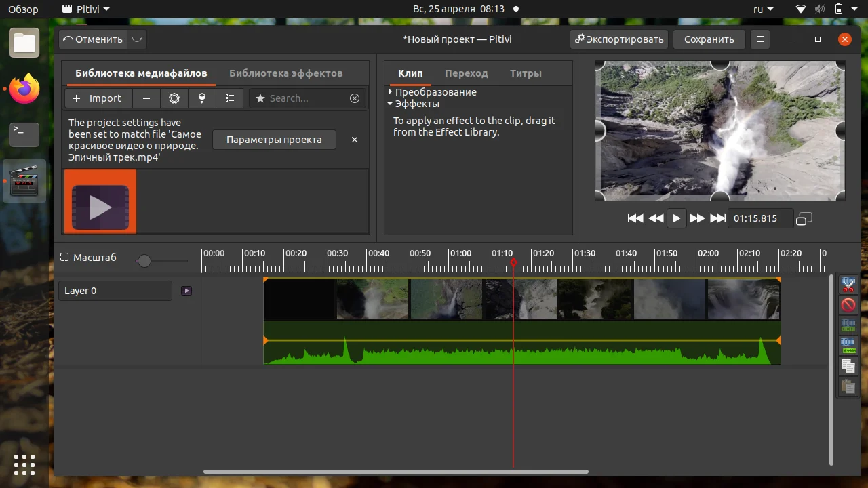This screenshot has height=488, width=868.
Task: Open the Титры tab
Action: point(526,73)
